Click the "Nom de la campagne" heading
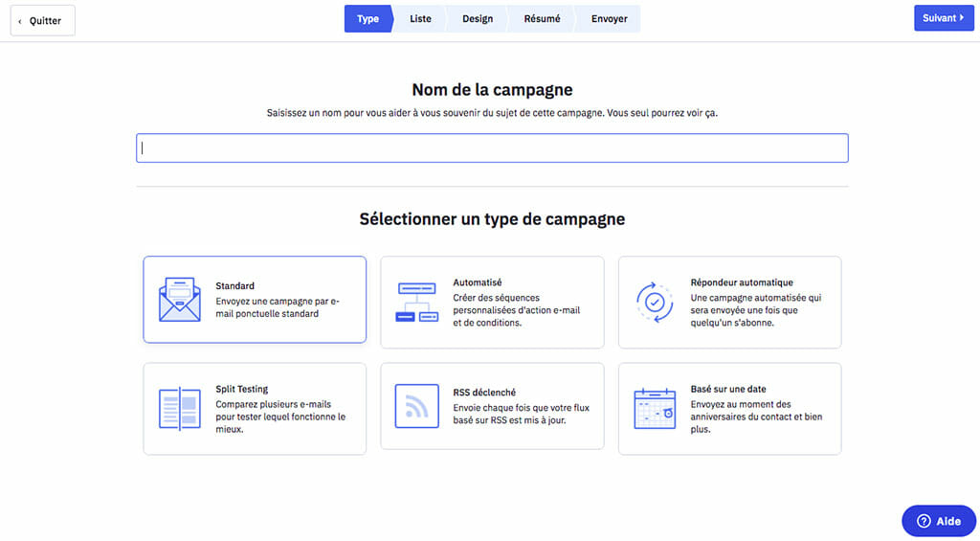 coord(493,89)
